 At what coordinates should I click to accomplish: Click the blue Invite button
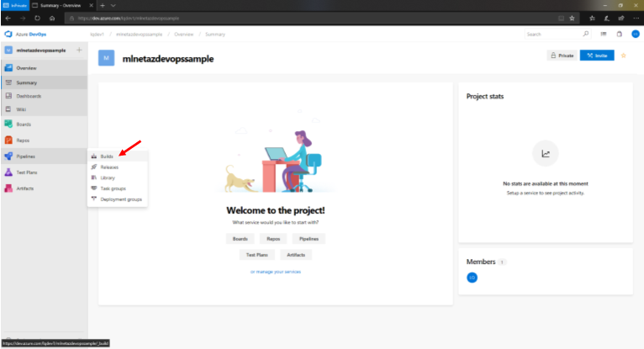(597, 56)
